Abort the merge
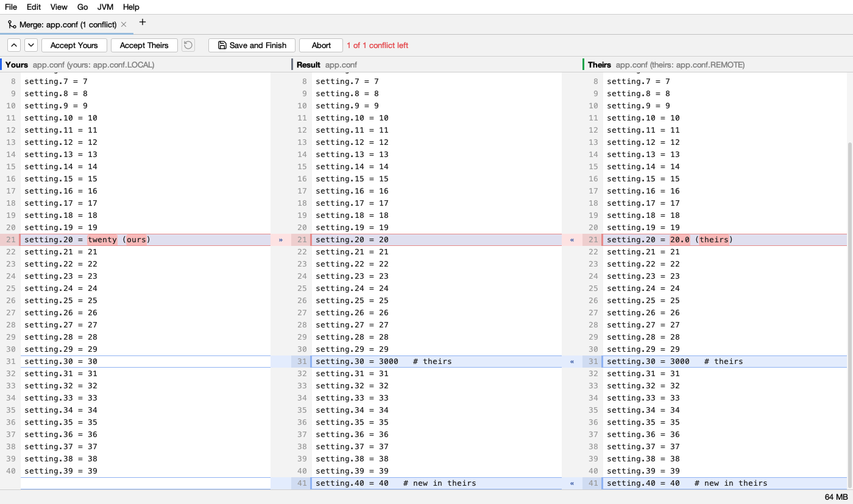The height and width of the screenshot is (504, 853). pyautogui.click(x=321, y=45)
